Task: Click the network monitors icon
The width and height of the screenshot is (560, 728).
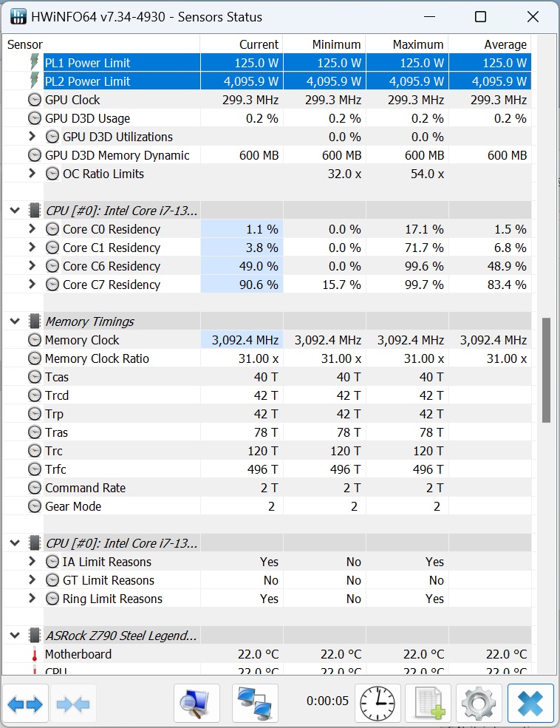Action: 255,703
